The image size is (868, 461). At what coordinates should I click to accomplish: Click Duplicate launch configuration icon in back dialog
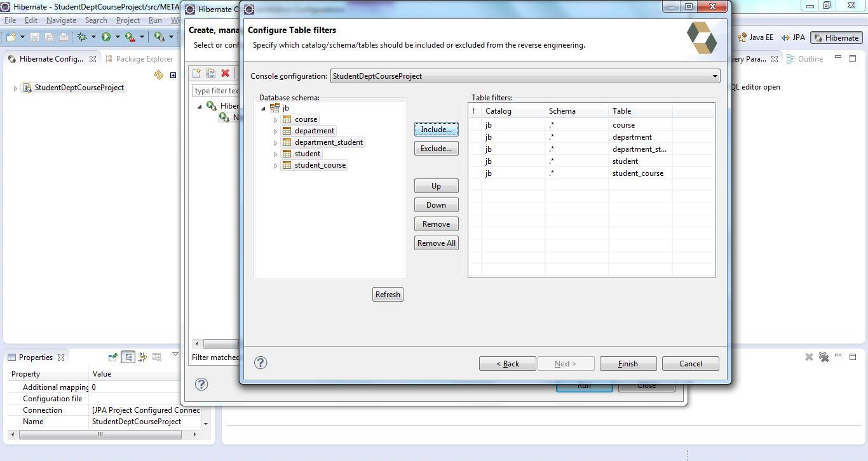tap(210, 74)
